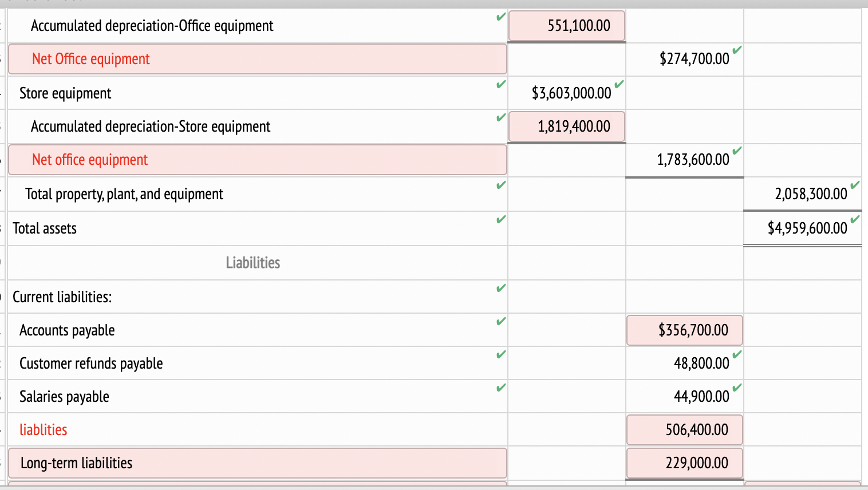Click checkmark on Total property, plant, and equipment
Screen dimensions: 868x490
[x=501, y=185]
